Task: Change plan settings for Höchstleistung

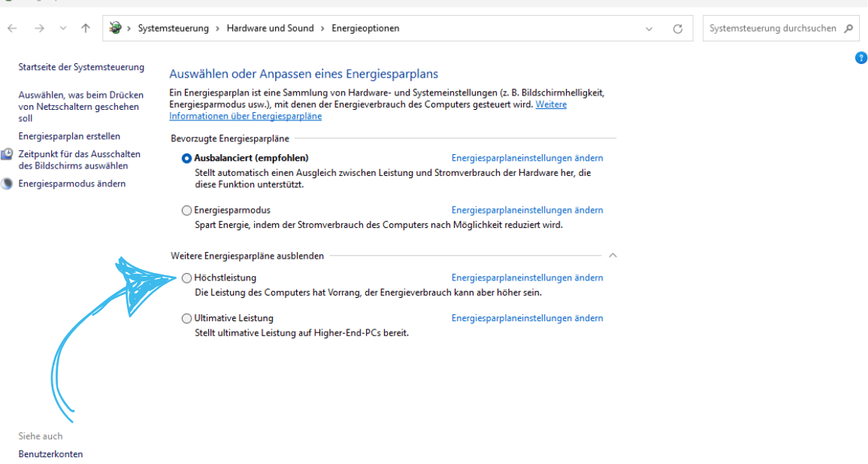Action: click(527, 278)
